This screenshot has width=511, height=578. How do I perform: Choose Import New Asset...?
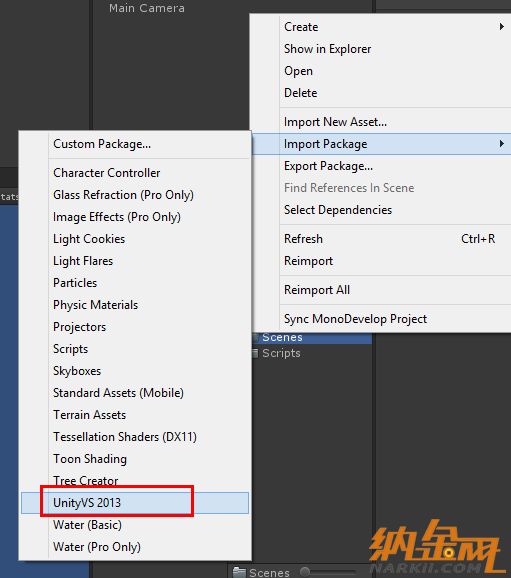pos(381,122)
